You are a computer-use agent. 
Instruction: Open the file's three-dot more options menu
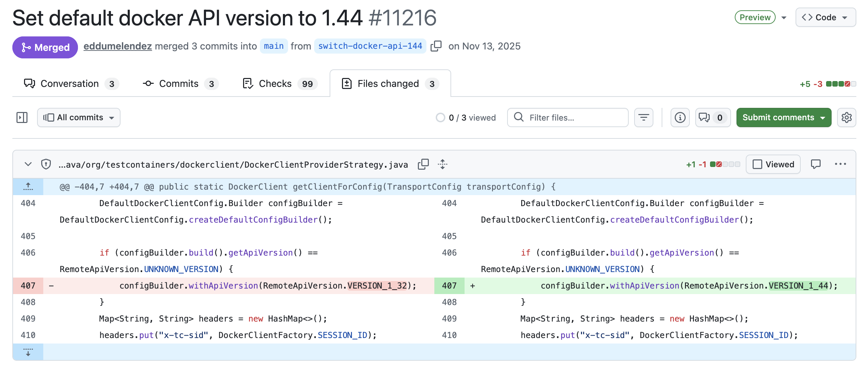click(x=840, y=164)
